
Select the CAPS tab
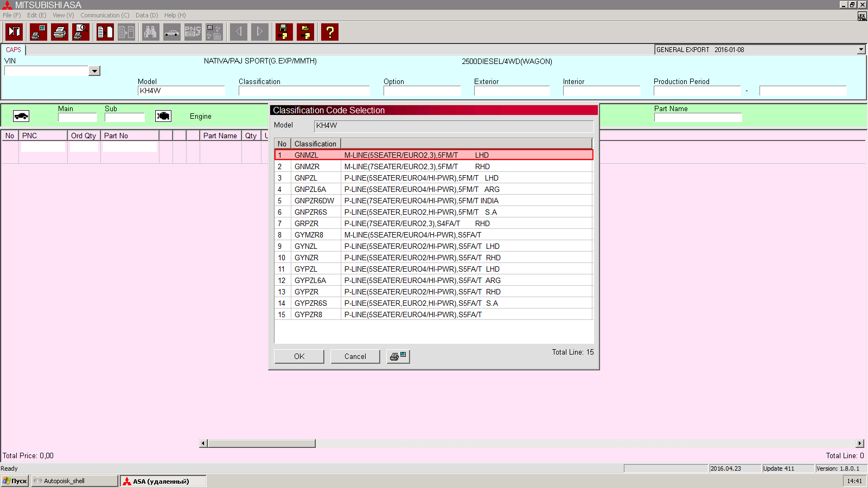14,49
